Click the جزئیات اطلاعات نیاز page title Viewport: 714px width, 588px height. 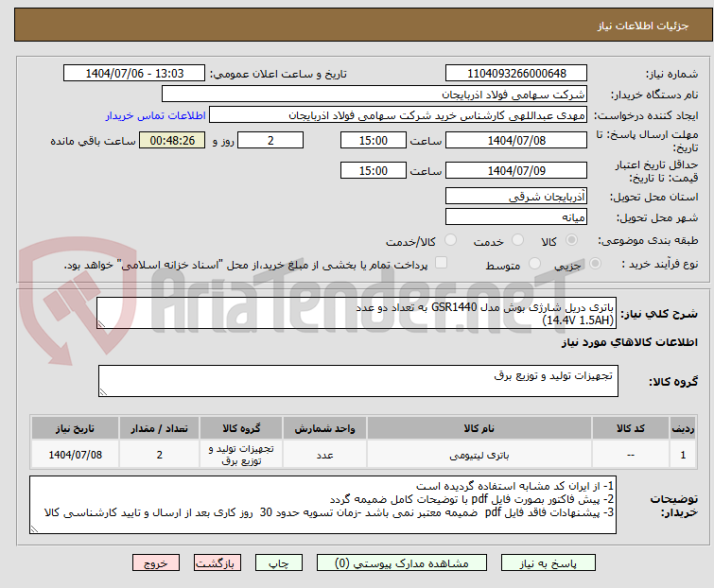coord(643,26)
